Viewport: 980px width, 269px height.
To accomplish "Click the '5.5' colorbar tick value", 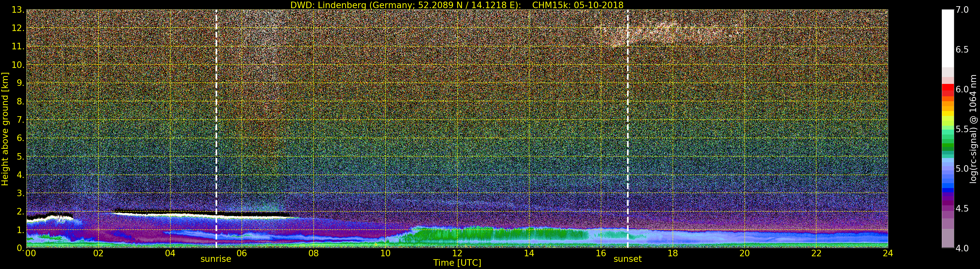I will 962,129.
